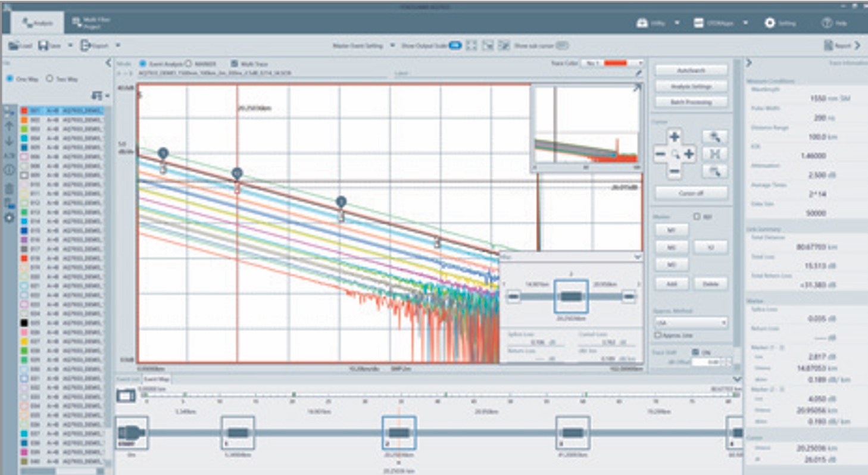Check the REF checkbox in Marker section
The width and height of the screenshot is (868, 475).
point(697,217)
